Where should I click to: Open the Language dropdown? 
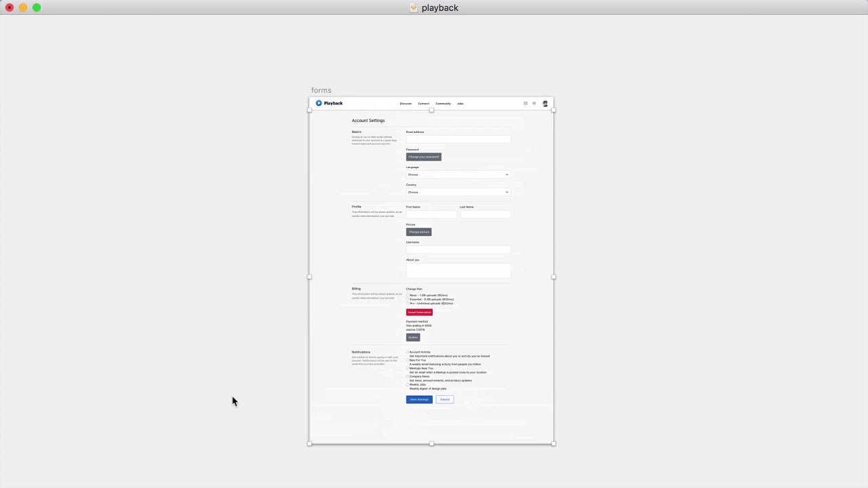tap(458, 174)
